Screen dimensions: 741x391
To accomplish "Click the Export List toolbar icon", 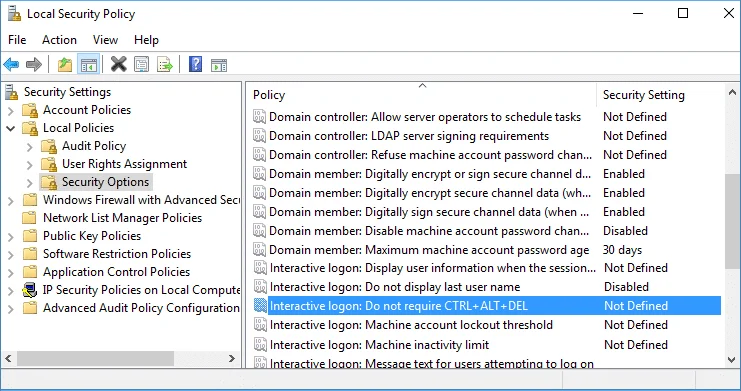I will 165,64.
